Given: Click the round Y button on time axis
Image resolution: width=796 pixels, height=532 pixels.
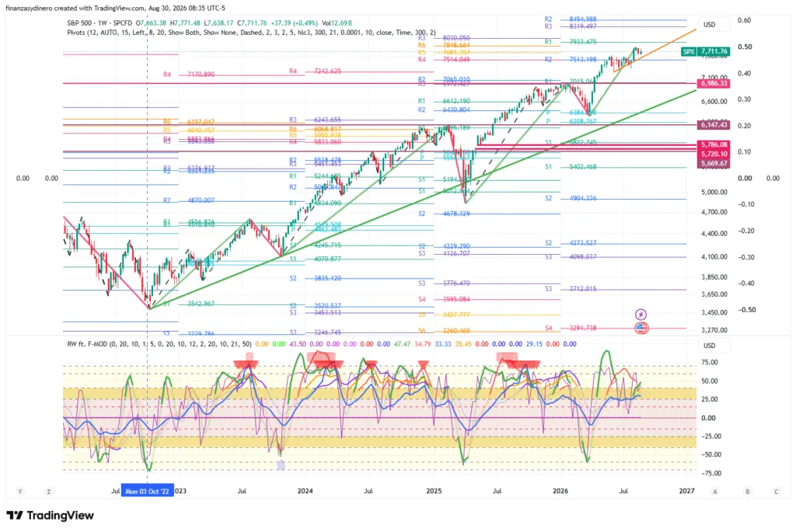Looking at the screenshot, I should (x=19, y=492).
